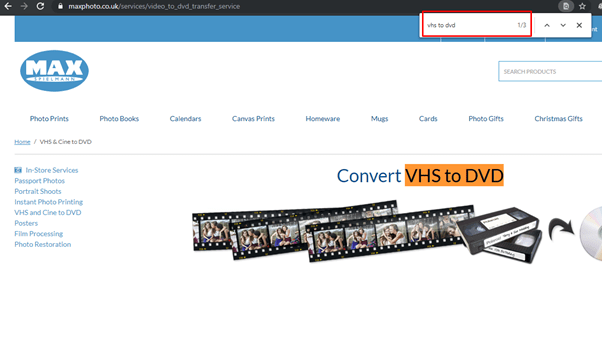Jump to previous find result with up chevron
This screenshot has width=602, height=363.
[x=547, y=25]
